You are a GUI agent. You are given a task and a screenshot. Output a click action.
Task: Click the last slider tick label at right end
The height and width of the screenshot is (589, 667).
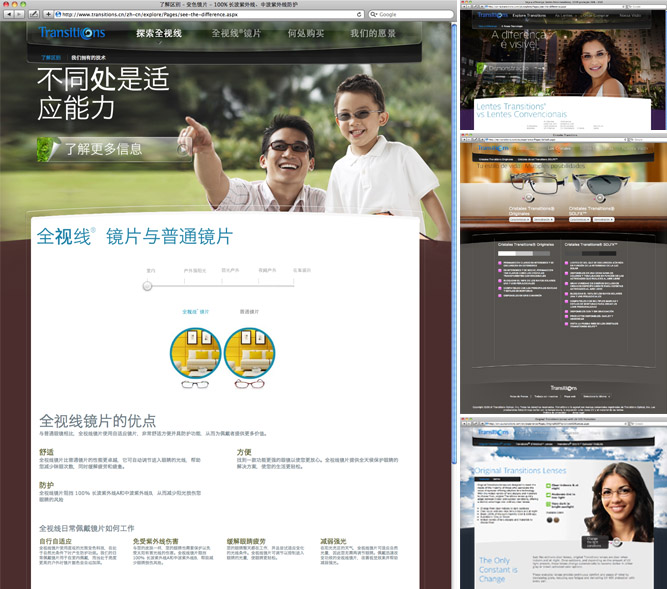302,270
